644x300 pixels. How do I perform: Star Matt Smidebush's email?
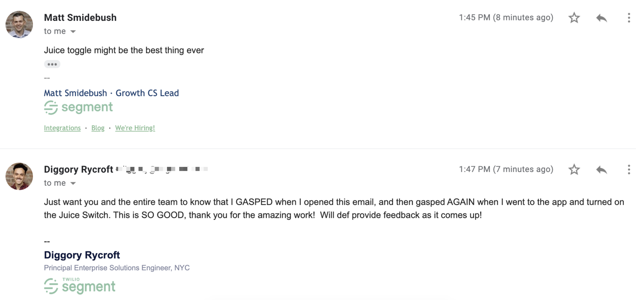[574, 18]
